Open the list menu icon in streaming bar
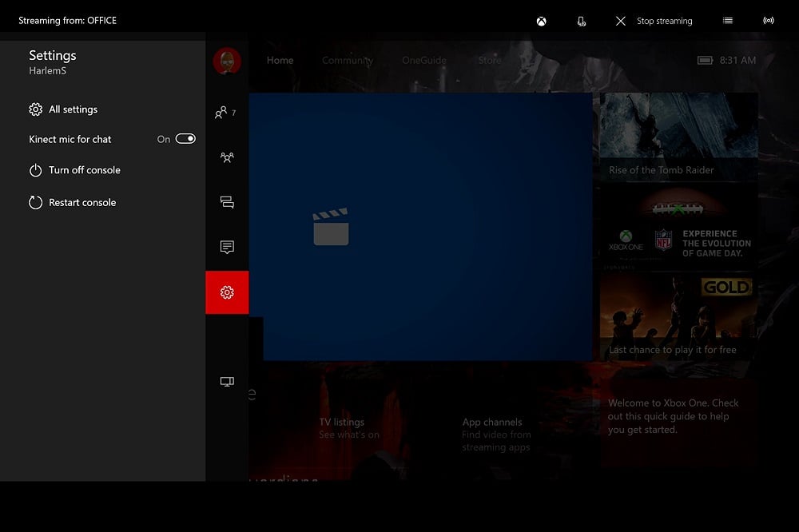 pyautogui.click(x=728, y=21)
